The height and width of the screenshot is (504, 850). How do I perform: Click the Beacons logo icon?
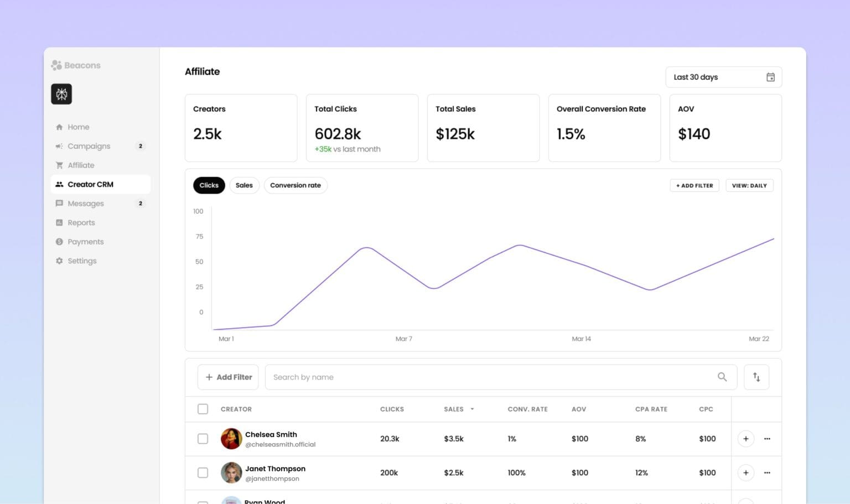point(56,65)
